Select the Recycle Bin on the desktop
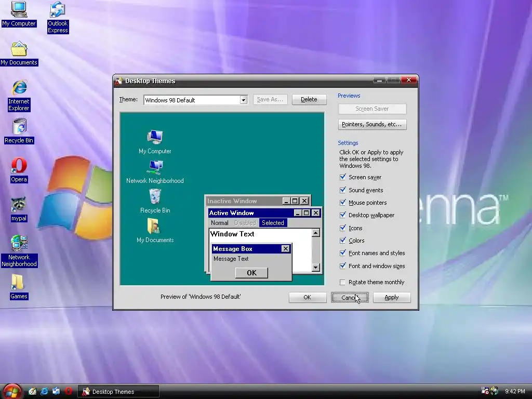The image size is (532, 399). click(19, 131)
